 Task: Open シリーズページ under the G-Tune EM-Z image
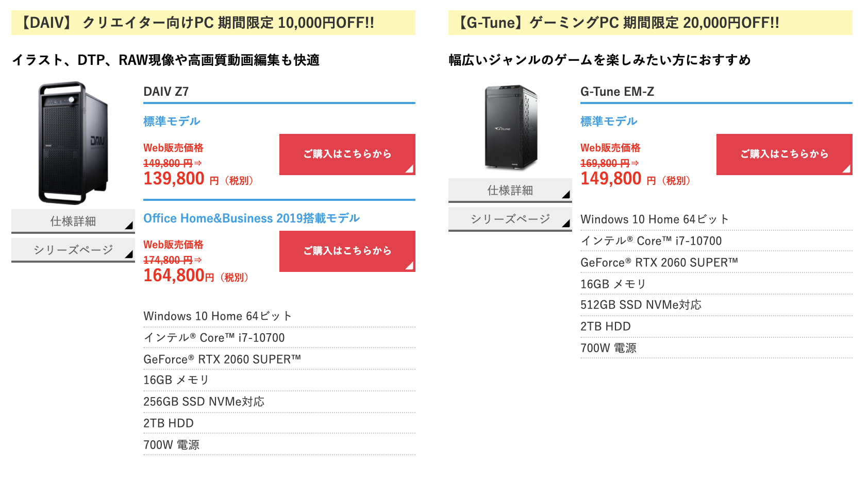click(510, 219)
